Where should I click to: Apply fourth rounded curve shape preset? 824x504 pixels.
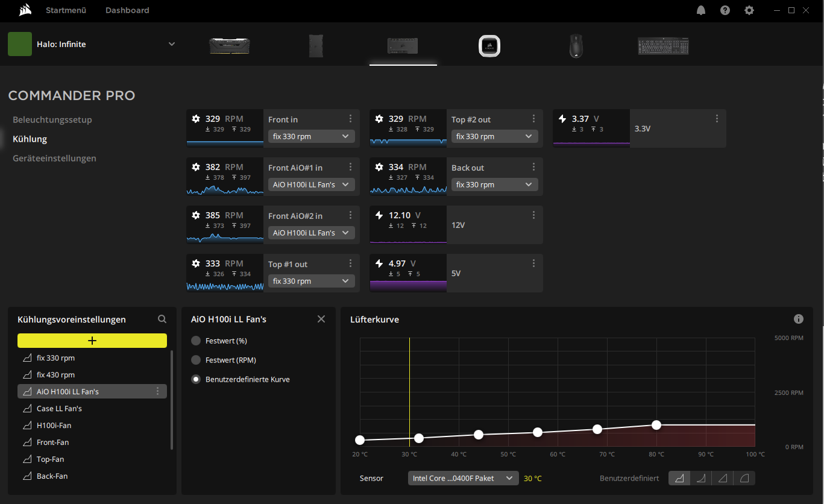click(x=744, y=478)
